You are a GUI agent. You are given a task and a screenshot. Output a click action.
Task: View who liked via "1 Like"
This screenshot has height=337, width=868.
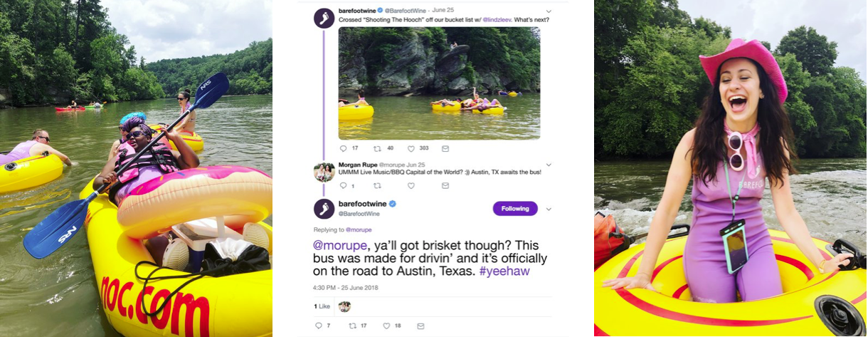[322, 306]
